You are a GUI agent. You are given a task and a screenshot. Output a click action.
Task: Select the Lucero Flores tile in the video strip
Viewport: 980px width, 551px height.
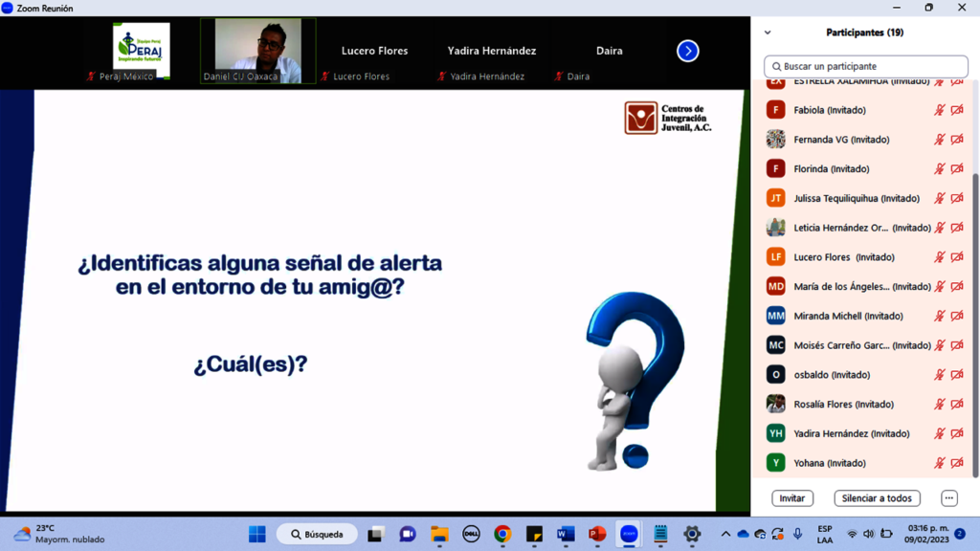click(374, 51)
